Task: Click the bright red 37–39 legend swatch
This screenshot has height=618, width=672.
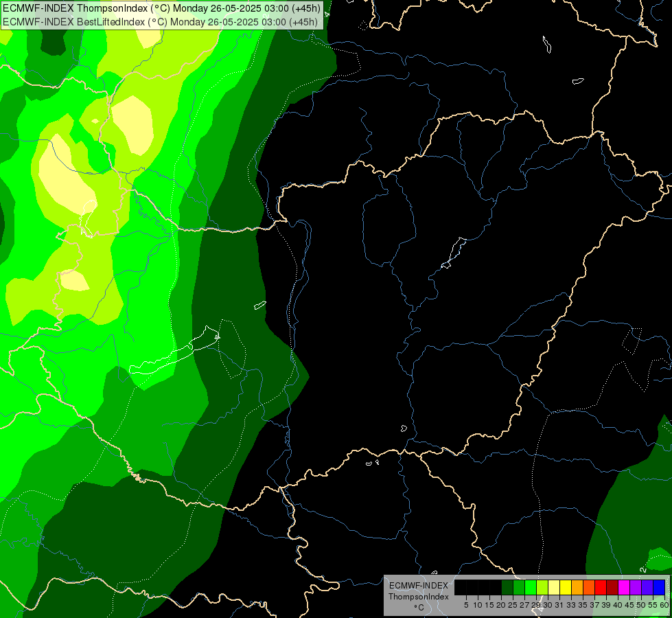Action: 601,587
